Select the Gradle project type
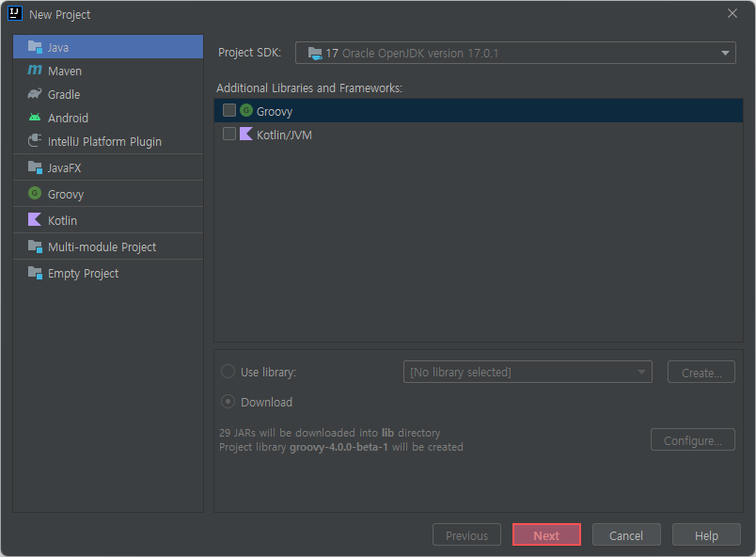This screenshot has width=756, height=557. click(x=108, y=94)
